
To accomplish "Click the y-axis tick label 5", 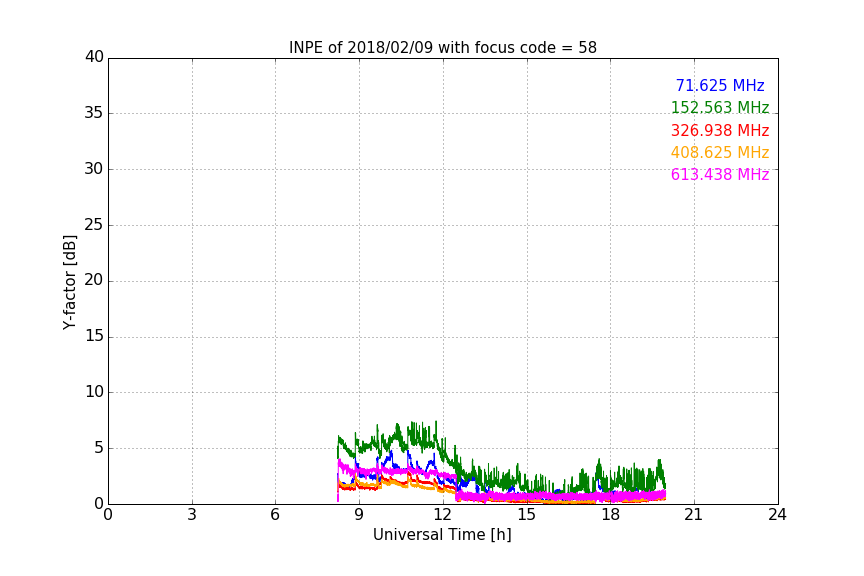I will tap(99, 448).
